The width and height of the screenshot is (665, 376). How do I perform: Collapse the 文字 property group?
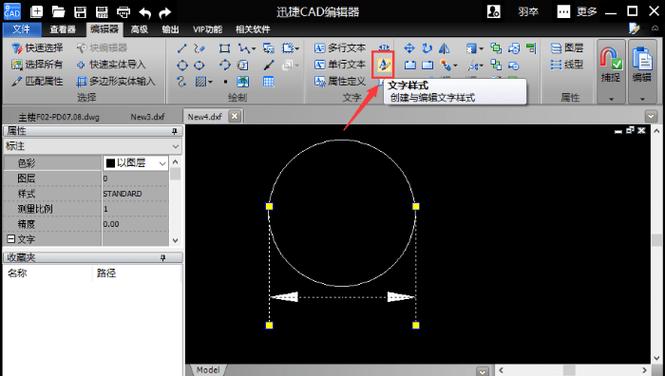(x=11, y=239)
